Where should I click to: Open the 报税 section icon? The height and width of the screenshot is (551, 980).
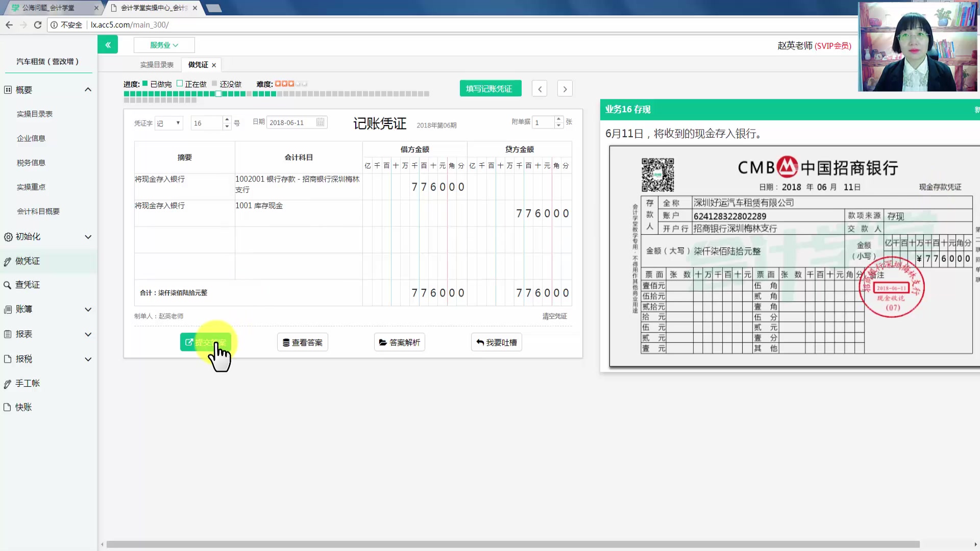(x=7, y=359)
